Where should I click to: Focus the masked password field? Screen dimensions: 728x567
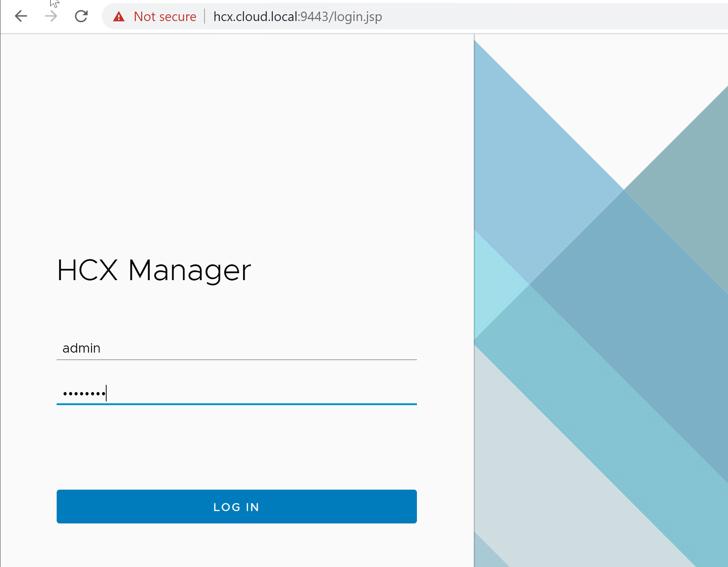(236, 393)
